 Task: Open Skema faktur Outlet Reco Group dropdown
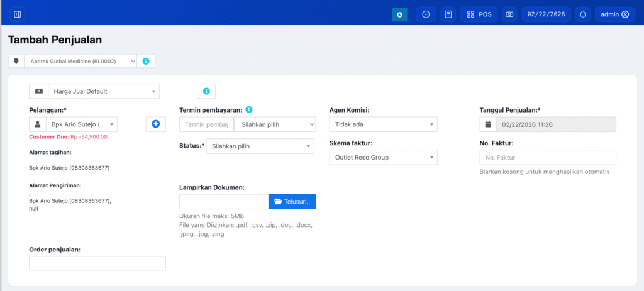pos(382,158)
